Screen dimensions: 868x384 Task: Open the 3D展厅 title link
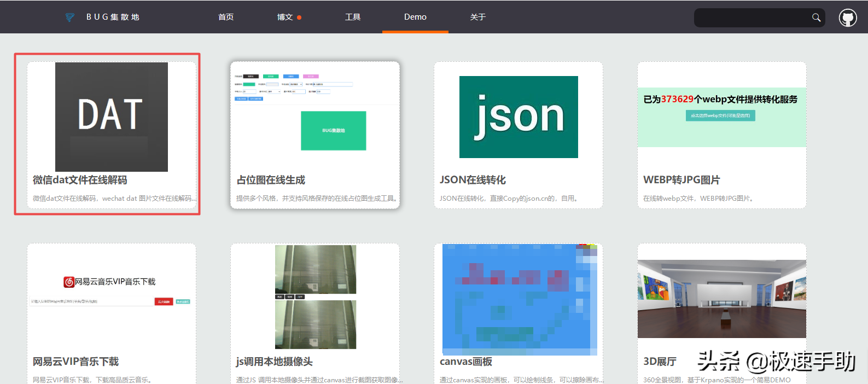[660, 362]
